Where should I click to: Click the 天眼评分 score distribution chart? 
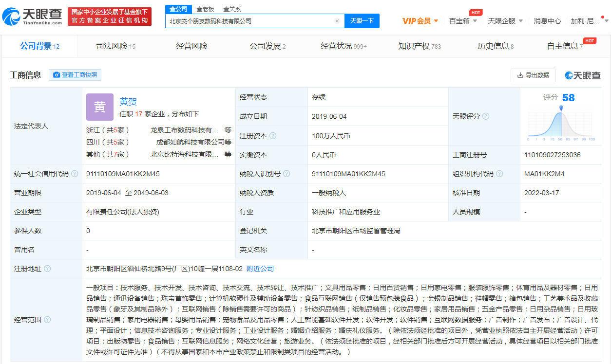(561, 123)
